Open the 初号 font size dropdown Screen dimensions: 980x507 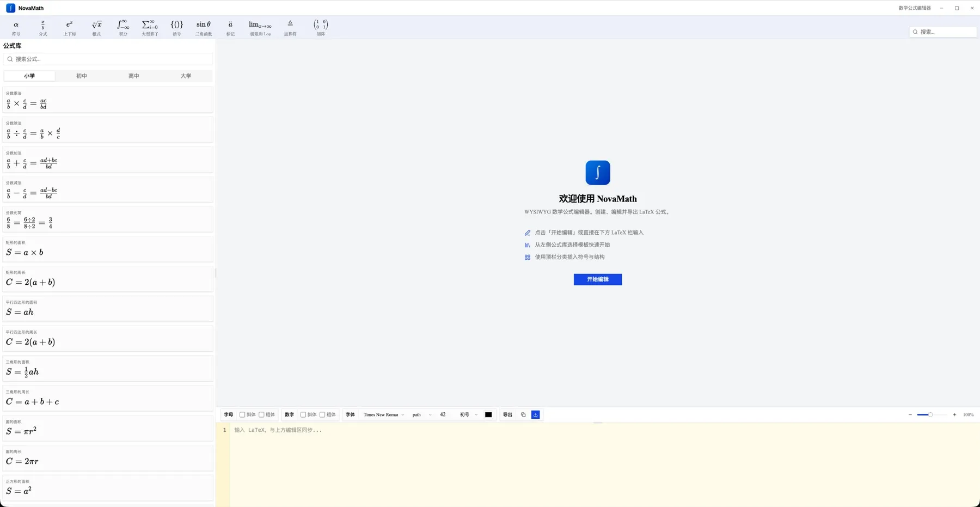click(x=468, y=415)
